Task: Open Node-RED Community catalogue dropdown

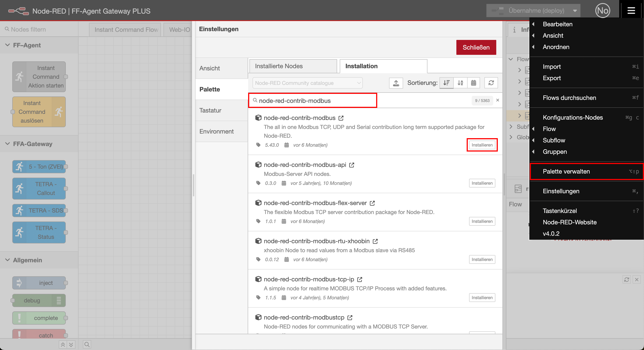Action: point(308,83)
